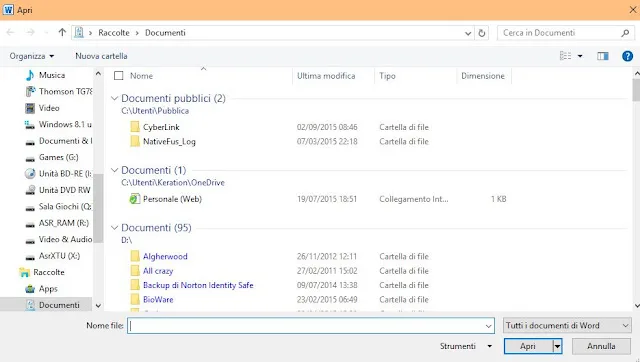Open the Strumenti dropdown
Screen dimensions: 640x362
click(x=466, y=346)
